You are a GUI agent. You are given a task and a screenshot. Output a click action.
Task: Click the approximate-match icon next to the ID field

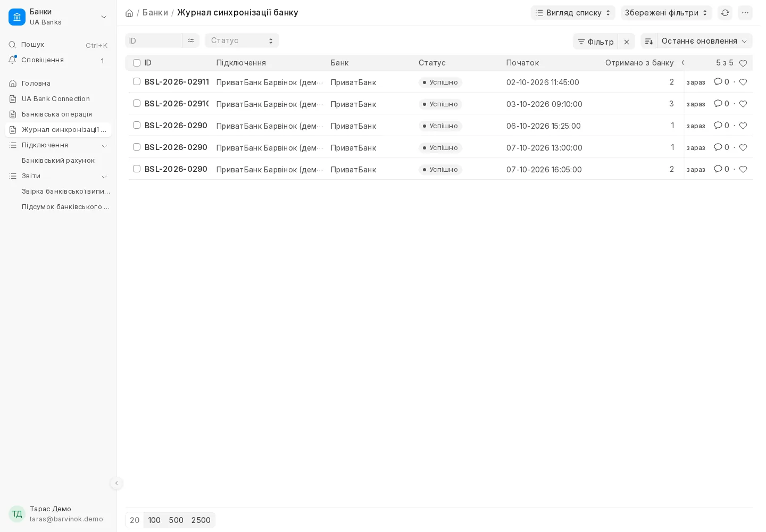point(191,40)
